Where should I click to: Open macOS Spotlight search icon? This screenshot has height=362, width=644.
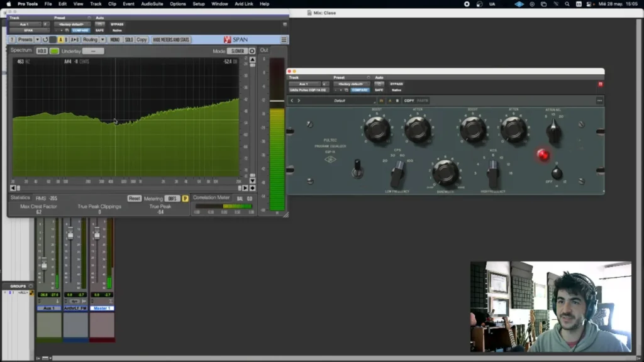click(x=567, y=4)
